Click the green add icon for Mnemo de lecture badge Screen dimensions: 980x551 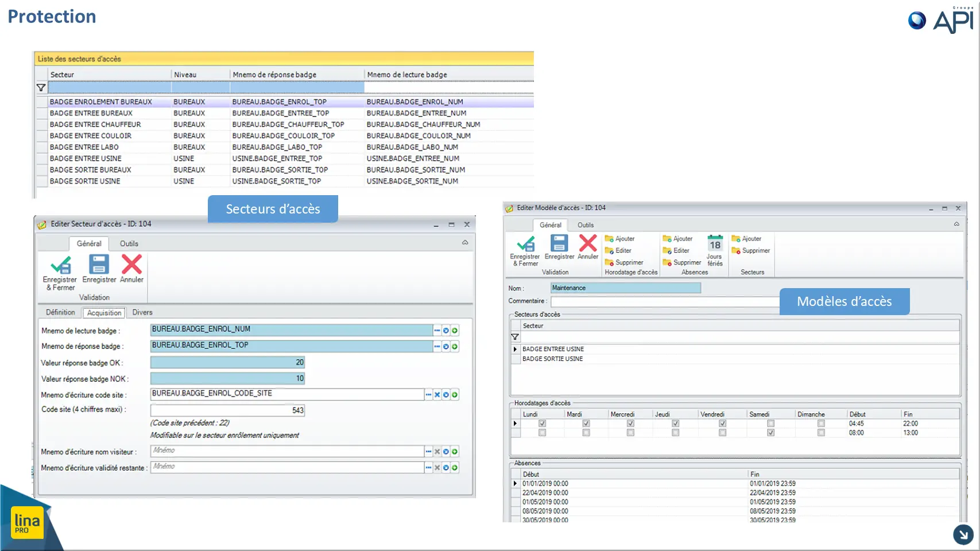[455, 331]
